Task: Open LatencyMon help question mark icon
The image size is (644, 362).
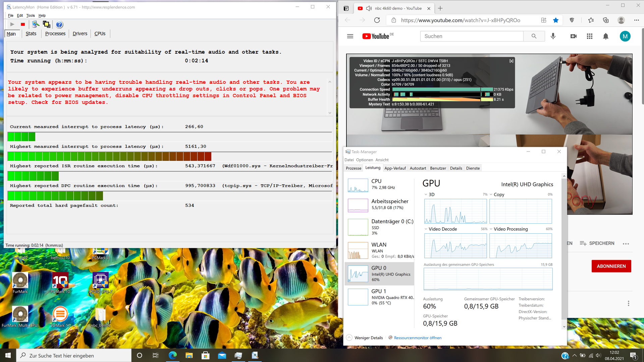Action: (x=59, y=24)
